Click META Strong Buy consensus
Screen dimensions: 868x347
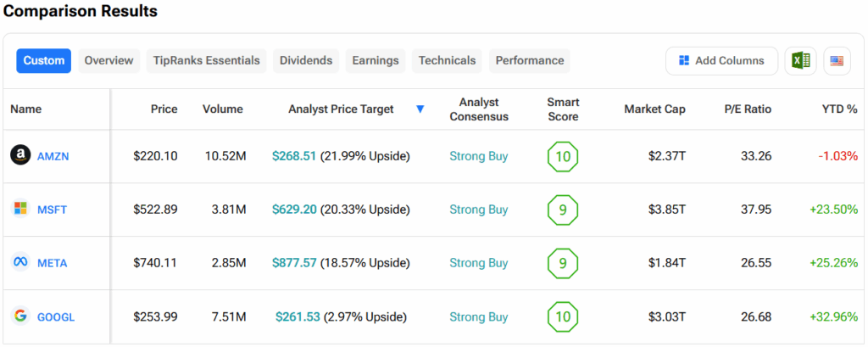click(478, 263)
